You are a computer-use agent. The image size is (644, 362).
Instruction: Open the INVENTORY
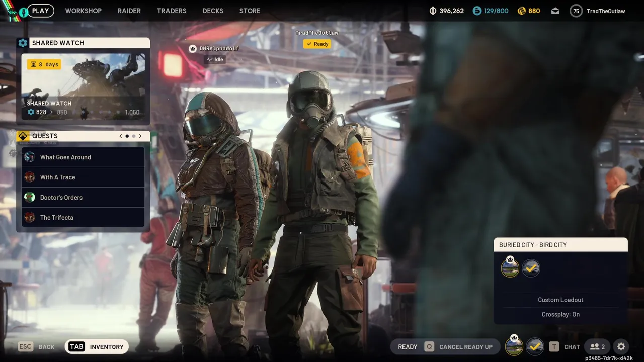107,347
